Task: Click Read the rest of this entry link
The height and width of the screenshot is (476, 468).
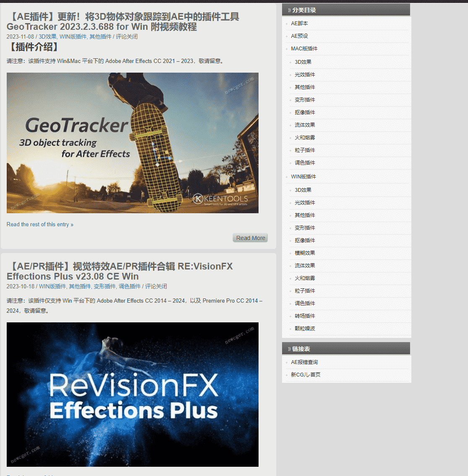Action: tap(40, 224)
